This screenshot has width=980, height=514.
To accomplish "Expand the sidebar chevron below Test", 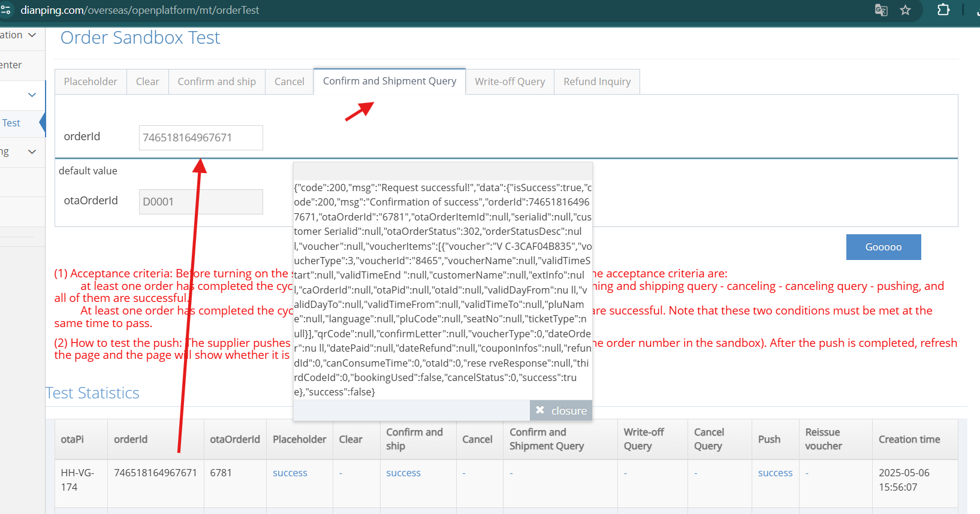I will click(32, 152).
